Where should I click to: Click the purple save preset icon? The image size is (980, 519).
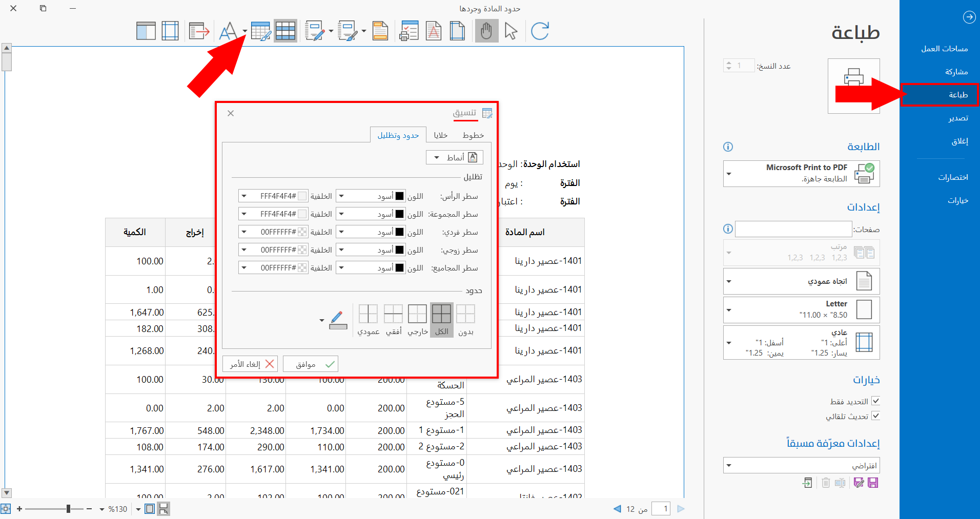tap(873, 483)
